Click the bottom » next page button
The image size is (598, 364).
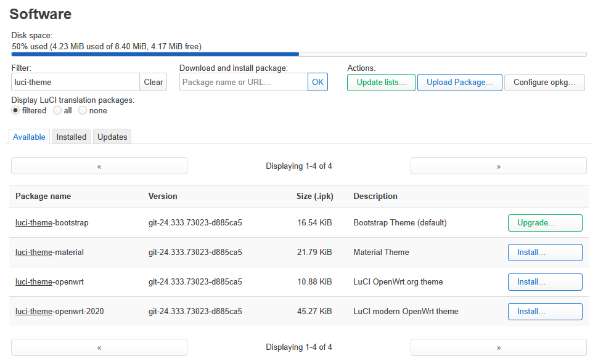498,347
